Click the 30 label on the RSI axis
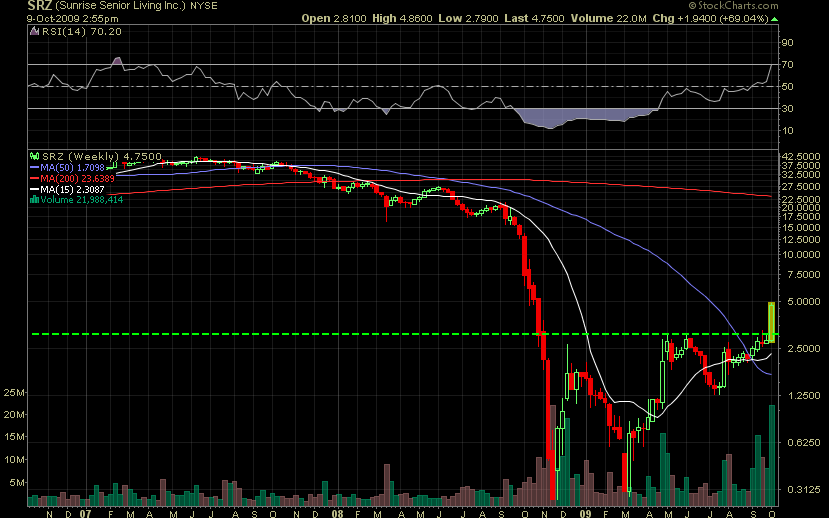829x518 pixels. pyautogui.click(x=787, y=108)
